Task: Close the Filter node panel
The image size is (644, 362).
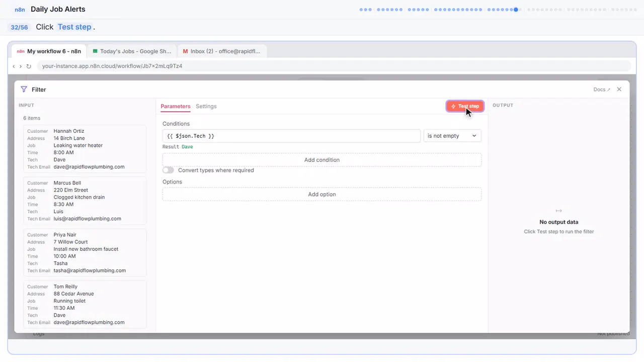Action: 619,89
